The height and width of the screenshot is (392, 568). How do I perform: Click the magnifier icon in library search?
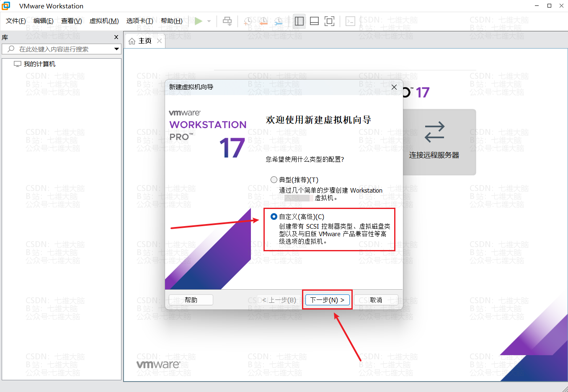pos(11,49)
